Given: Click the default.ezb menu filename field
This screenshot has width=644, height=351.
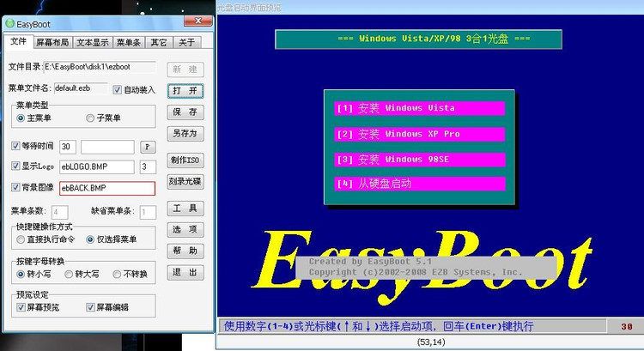Looking at the screenshot, I should pos(81,88).
